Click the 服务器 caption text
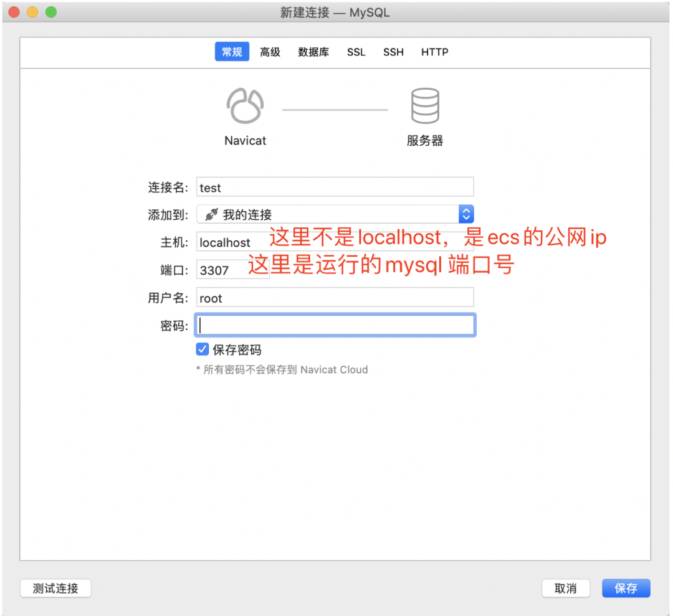 point(425,141)
